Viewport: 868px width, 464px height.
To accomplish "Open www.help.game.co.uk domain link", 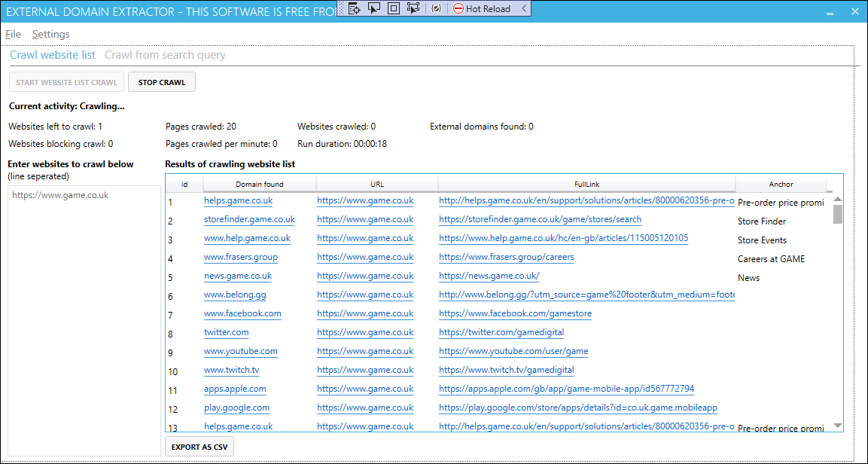I will pos(247,238).
